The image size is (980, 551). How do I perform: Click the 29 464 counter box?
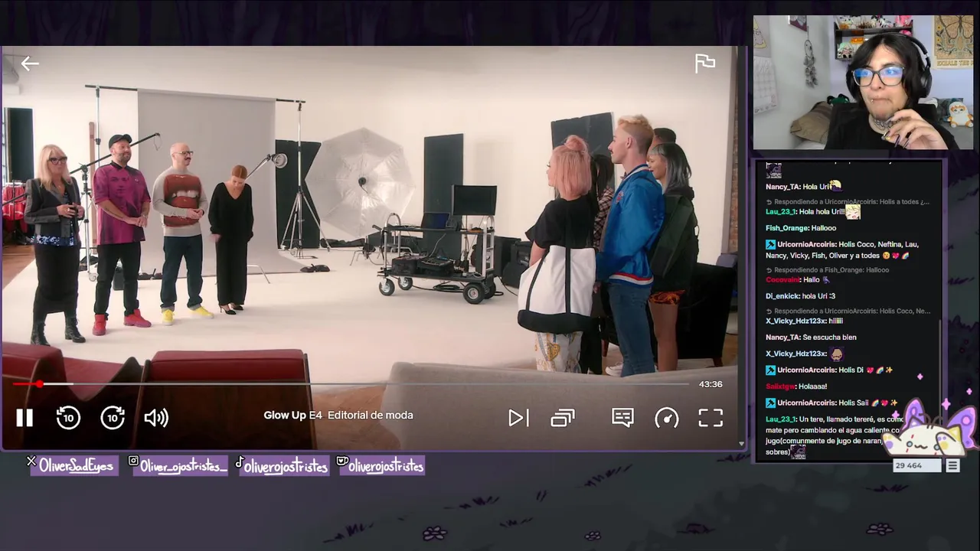coord(916,465)
